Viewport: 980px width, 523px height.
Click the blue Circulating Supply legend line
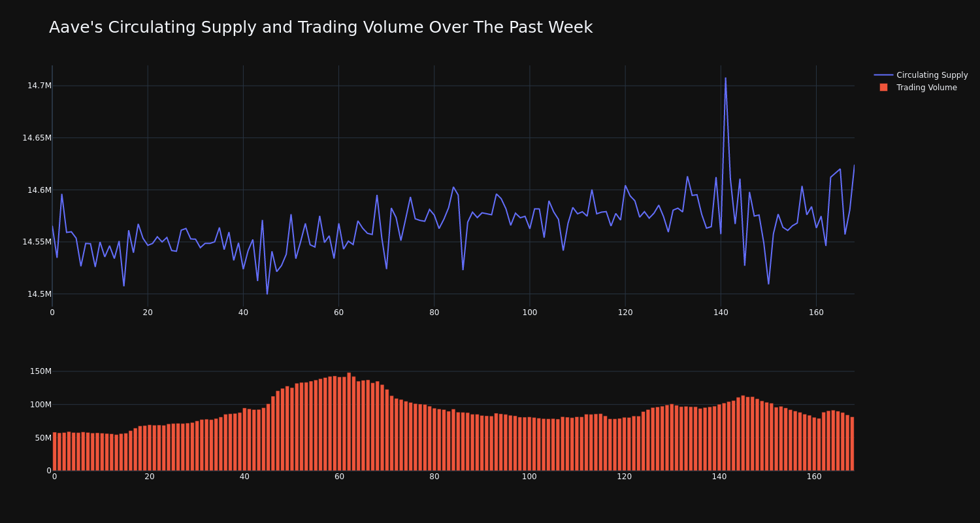coord(883,75)
